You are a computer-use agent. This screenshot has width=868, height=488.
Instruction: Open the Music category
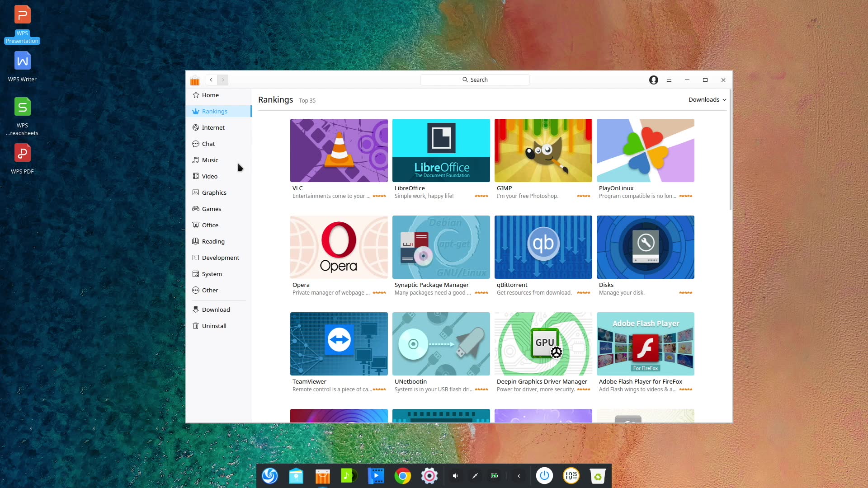(219, 160)
